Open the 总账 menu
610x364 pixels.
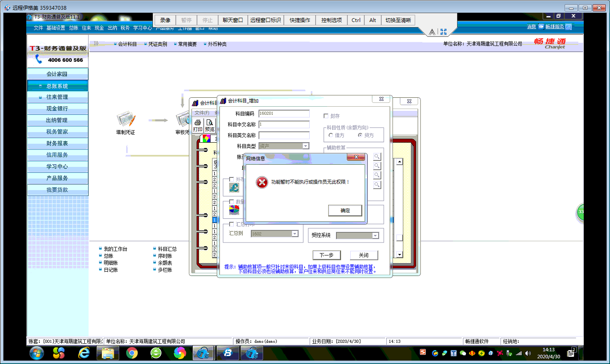(74, 28)
